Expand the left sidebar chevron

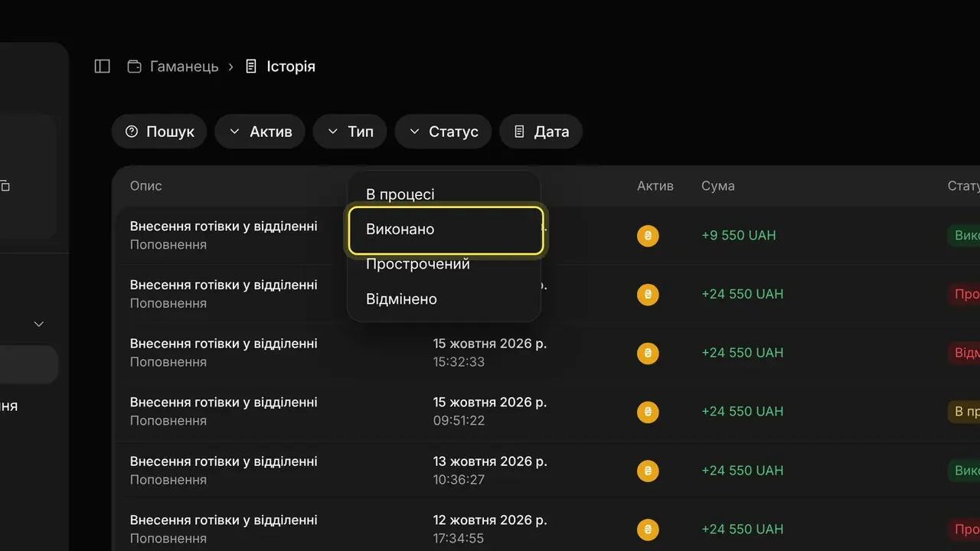[39, 324]
